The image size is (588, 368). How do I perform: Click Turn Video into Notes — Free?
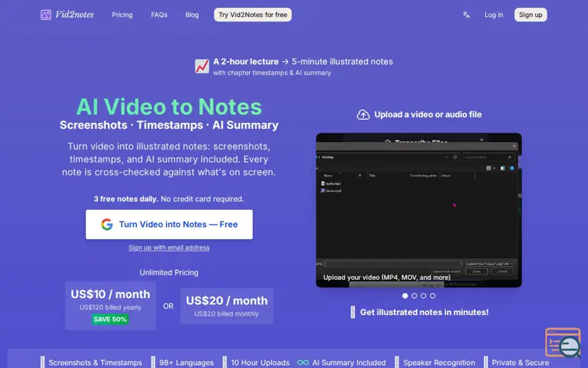tap(169, 224)
